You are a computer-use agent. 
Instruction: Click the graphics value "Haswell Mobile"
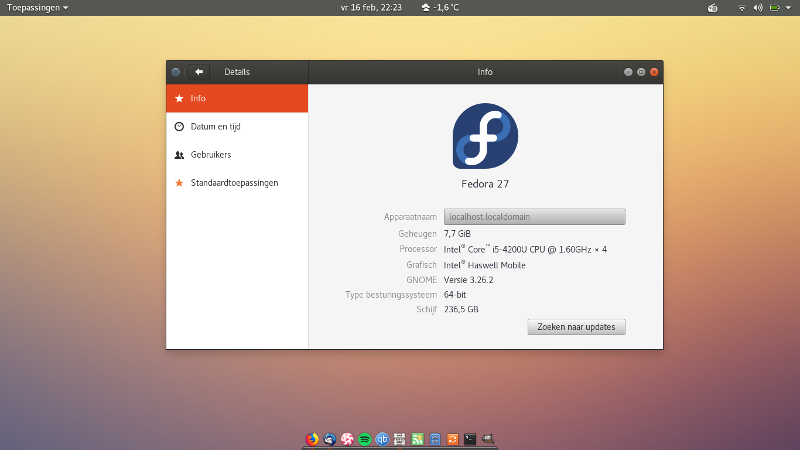click(x=496, y=265)
